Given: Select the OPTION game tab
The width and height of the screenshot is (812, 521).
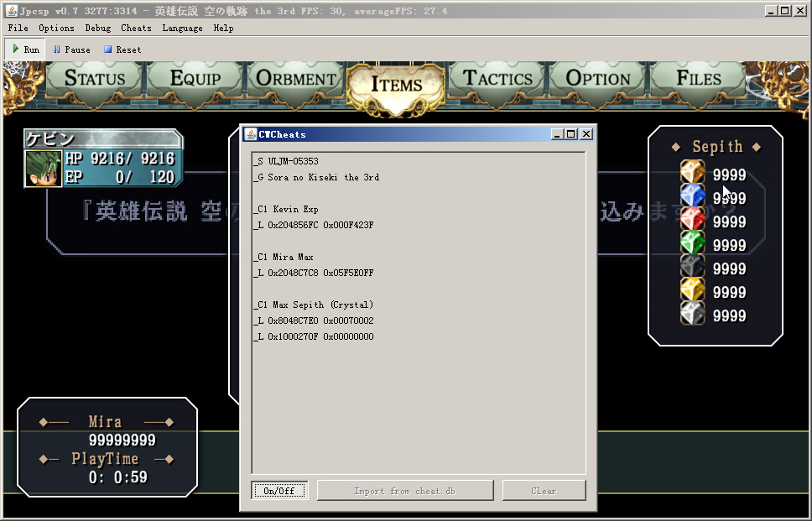Looking at the screenshot, I should pos(597,79).
